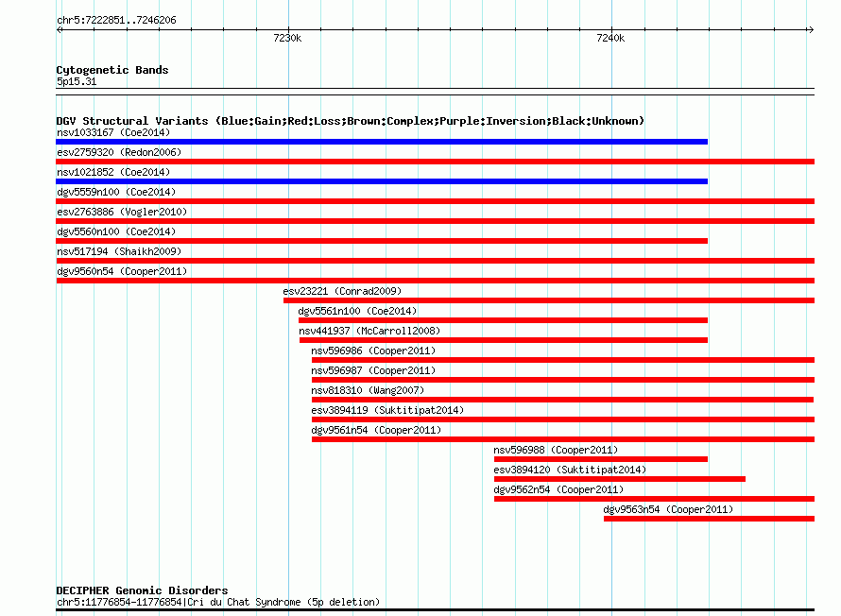The image size is (841, 616).
Task: Open the nsv818310 (Wang2007) variant label
Action: 368,390
